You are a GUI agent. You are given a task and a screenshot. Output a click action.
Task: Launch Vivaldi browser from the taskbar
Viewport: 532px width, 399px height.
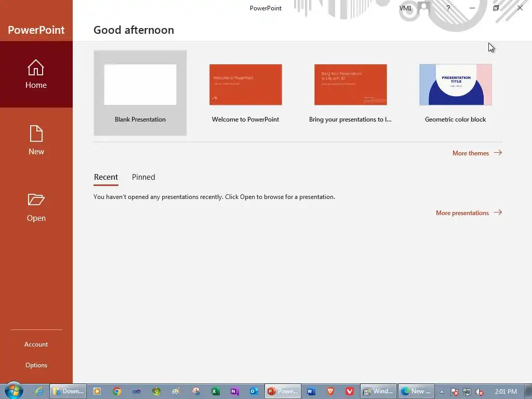pyautogui.click(x=350, y=391)
